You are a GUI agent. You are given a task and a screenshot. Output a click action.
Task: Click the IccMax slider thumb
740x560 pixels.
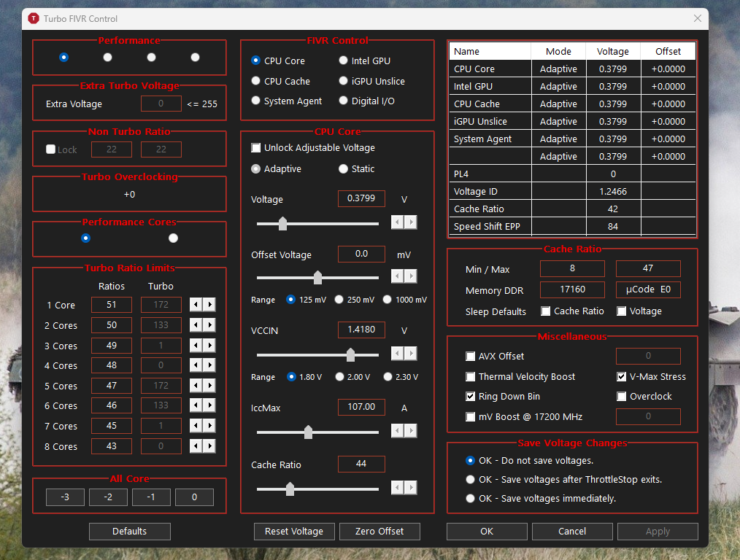coord(308,432)
